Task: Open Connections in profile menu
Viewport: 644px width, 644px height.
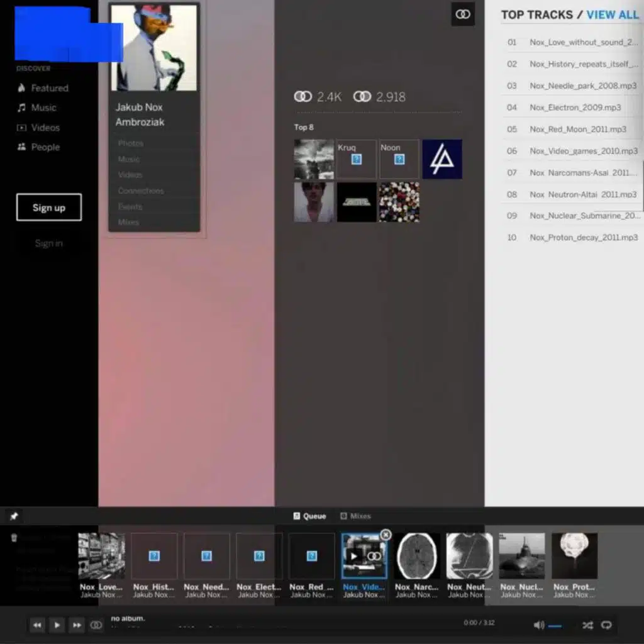Action: 141,191
